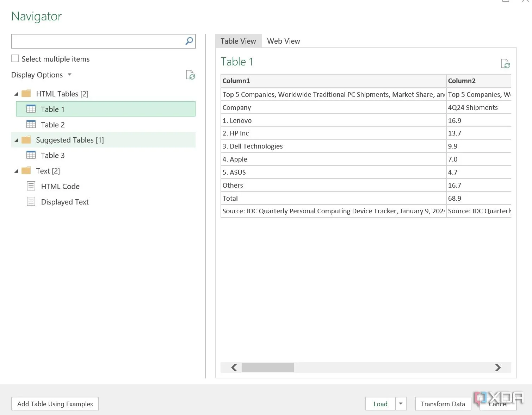Open the Load button dropdown arrow

click(401, 404)
